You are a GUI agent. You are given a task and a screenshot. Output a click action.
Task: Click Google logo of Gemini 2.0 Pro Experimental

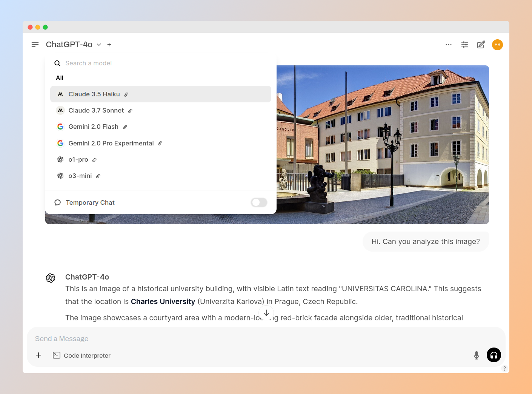pyautogui.click(x=60, y=143)
